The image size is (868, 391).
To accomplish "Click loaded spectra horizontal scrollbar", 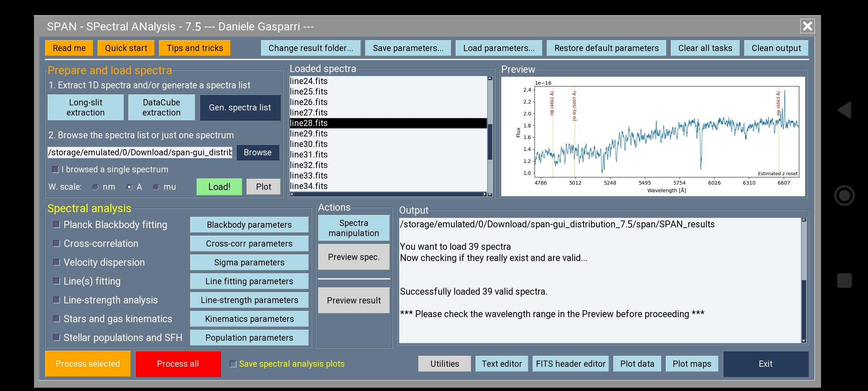I will coord(388,194).
